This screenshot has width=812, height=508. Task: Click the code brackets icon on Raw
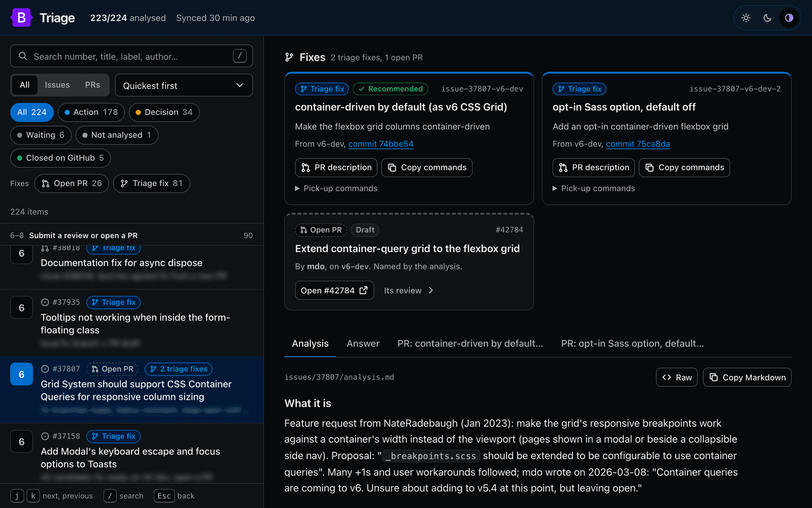click(x=667, y=377)
